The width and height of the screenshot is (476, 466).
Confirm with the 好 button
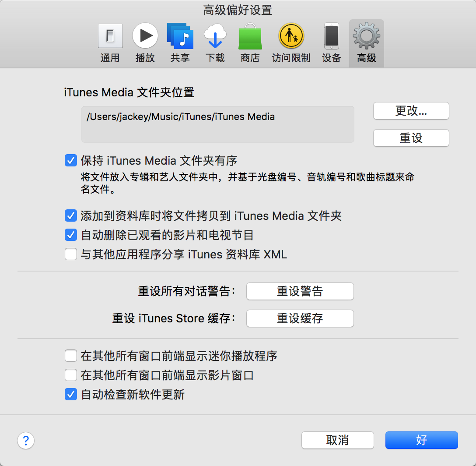coord(422,440)
